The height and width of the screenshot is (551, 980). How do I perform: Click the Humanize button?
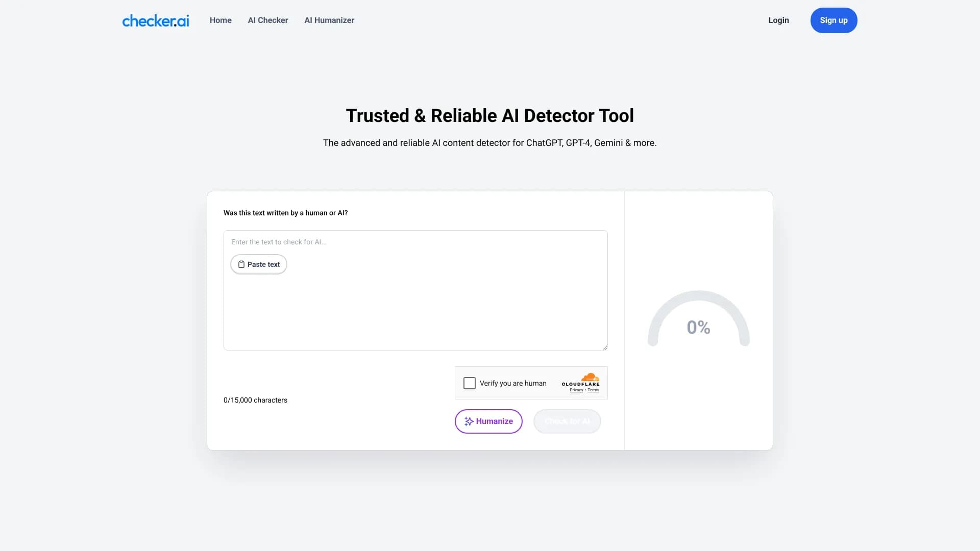tap(488, 421)
